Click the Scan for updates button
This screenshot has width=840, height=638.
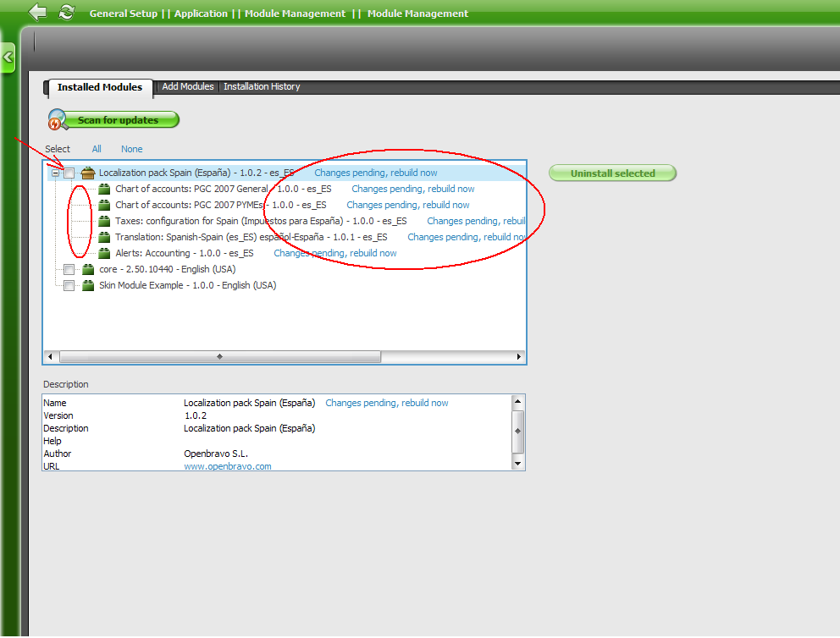click(x=113, y=120)
